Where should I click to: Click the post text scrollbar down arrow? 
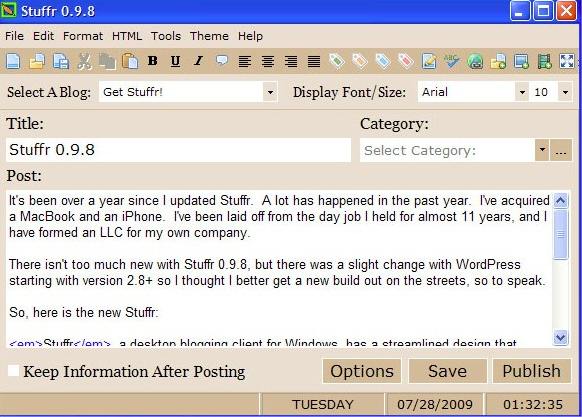[560, 338]
